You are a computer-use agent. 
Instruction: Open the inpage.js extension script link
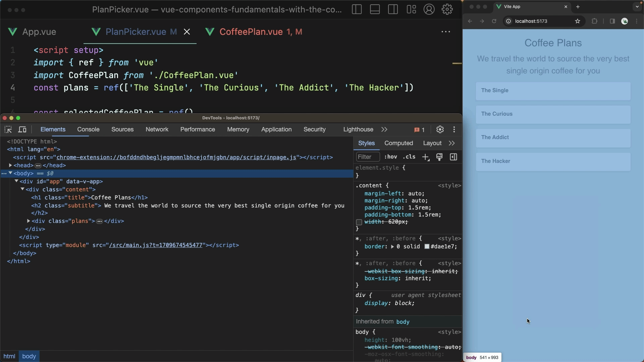176,157
